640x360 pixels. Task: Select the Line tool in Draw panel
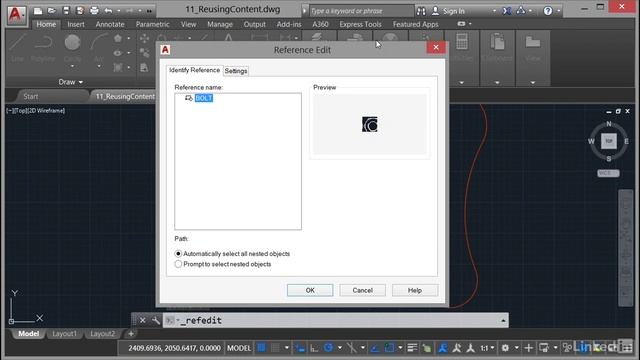pyautogui.click(x=17, y=47)
